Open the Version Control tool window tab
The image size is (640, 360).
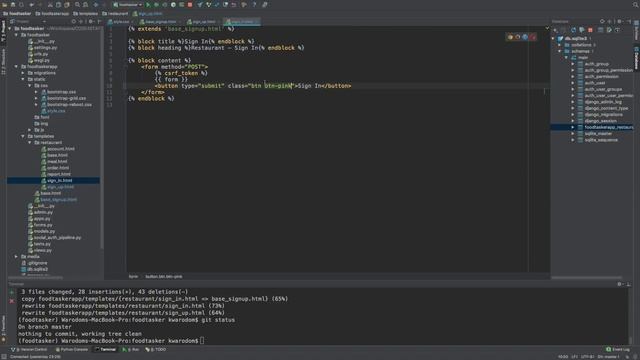29,350
